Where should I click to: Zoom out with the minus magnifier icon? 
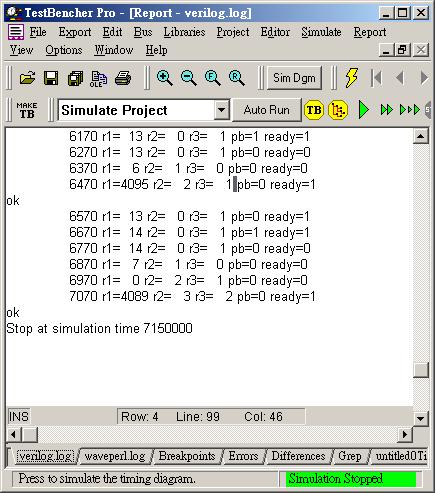click(188, 78)
